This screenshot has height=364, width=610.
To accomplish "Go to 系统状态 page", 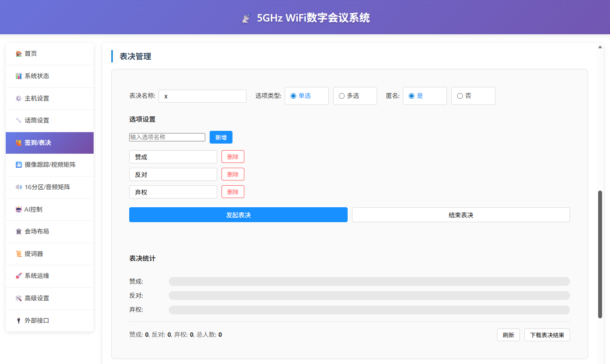I will click(50, 76).
